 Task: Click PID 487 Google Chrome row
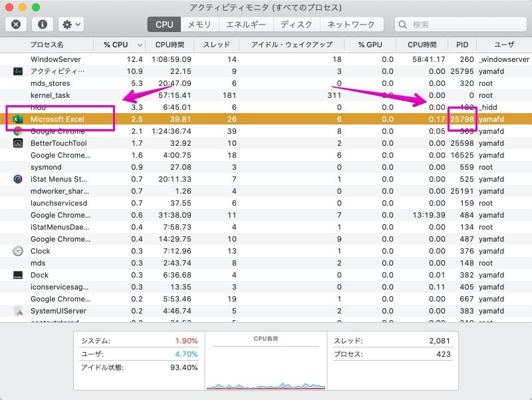tap(266, 239)
